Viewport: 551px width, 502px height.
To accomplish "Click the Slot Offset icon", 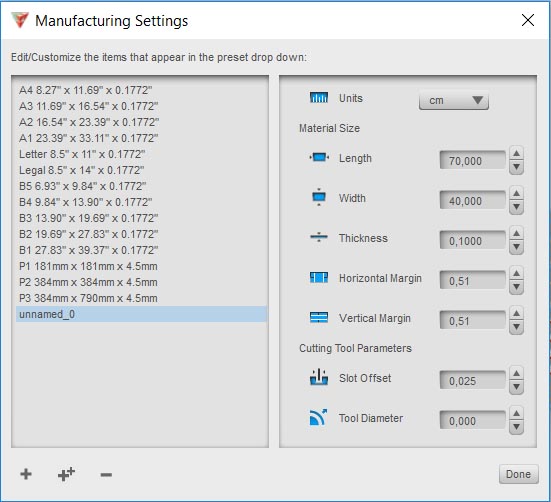I will 319,377.
